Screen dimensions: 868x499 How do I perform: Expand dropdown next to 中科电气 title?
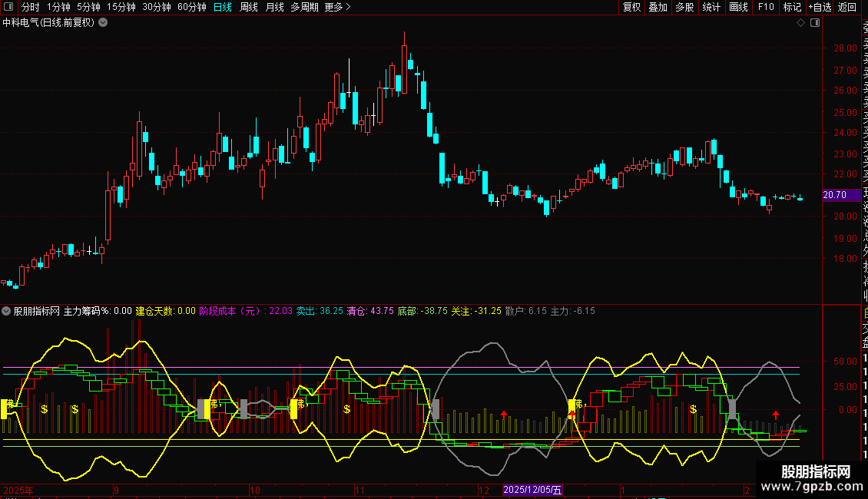(x=103, y=23)
